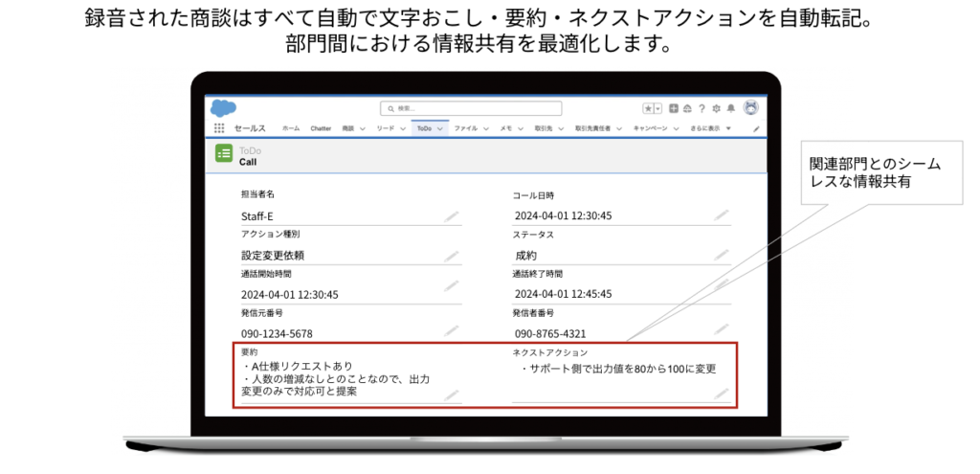Go to the ホーム tab

click(291, 128)
